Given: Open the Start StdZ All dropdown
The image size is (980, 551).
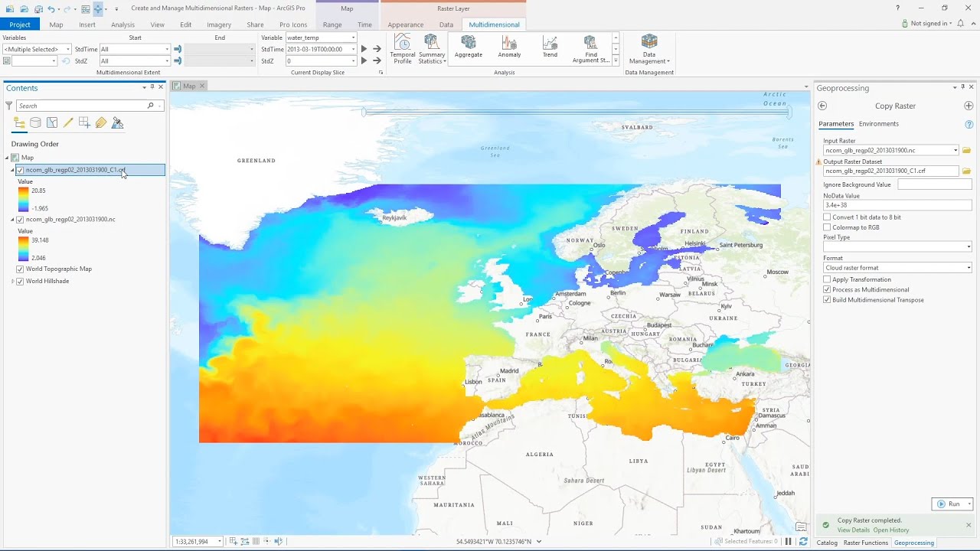Looking at the screenshot, I should coord(135,60).
